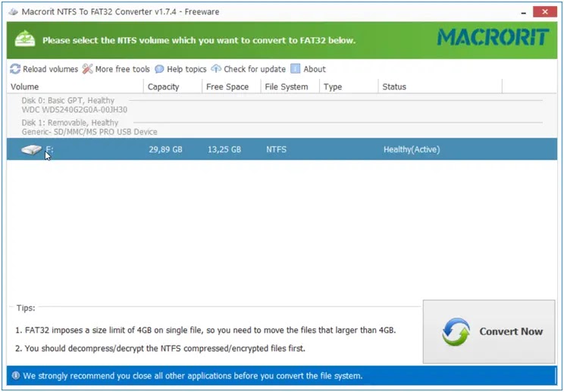Open the About label
This screenshot has width=564, height=392.
pyautogui.click(x=315, y=69)
